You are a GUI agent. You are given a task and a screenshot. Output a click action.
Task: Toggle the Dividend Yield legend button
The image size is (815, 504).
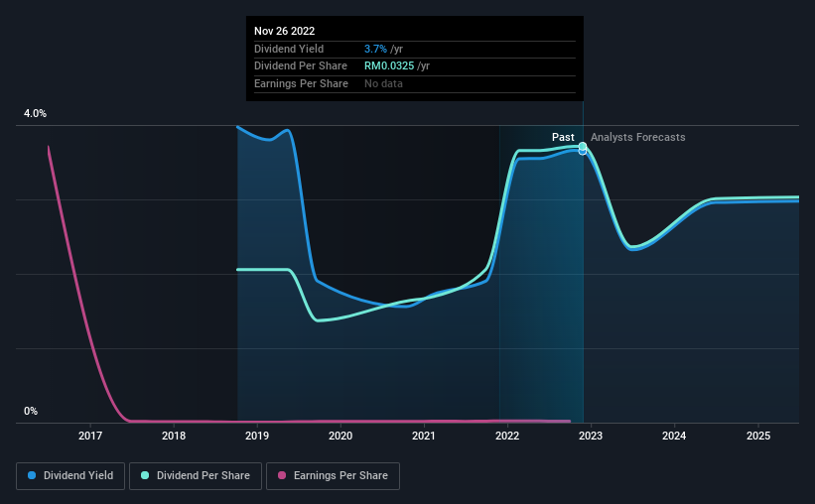click(70, 476)
